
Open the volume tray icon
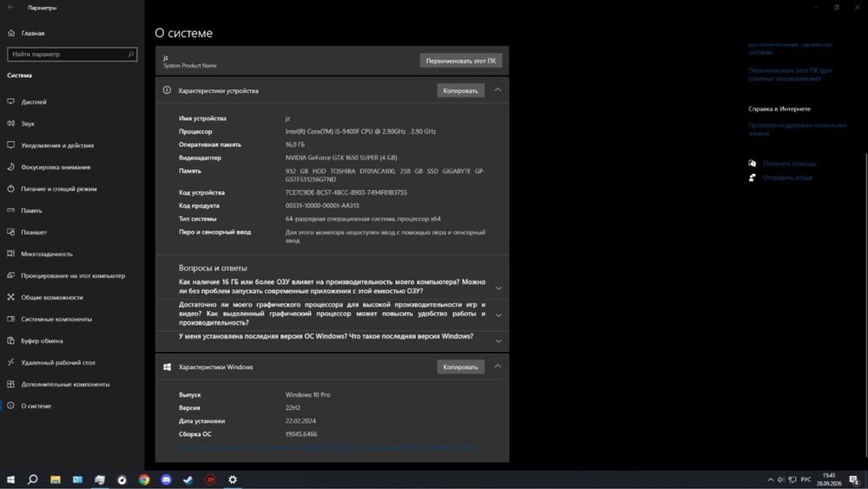781,479
